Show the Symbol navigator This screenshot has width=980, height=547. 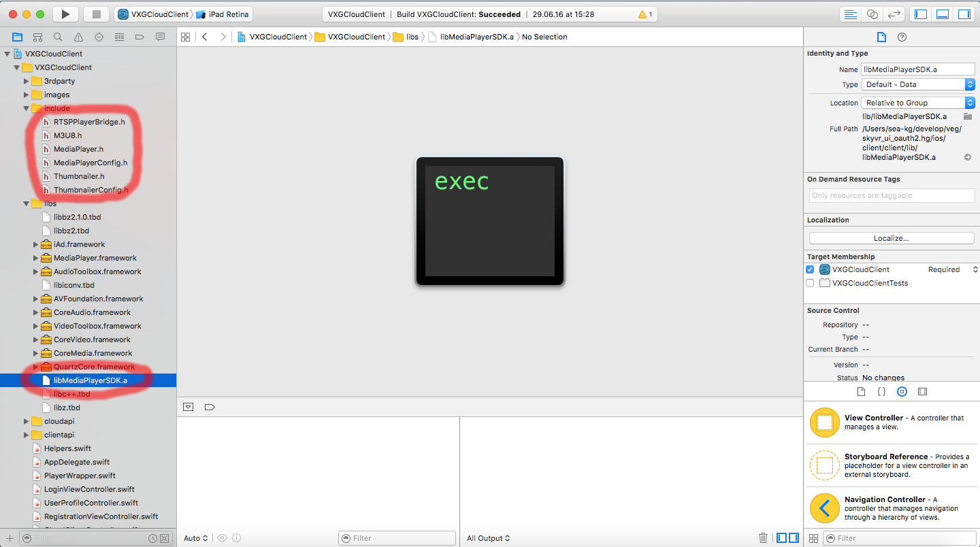click(37, 37)
